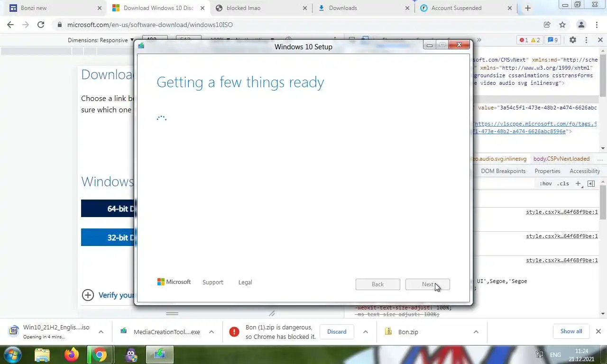
Task: Launch Firefox from the taskbar
Action: (72, 355)
